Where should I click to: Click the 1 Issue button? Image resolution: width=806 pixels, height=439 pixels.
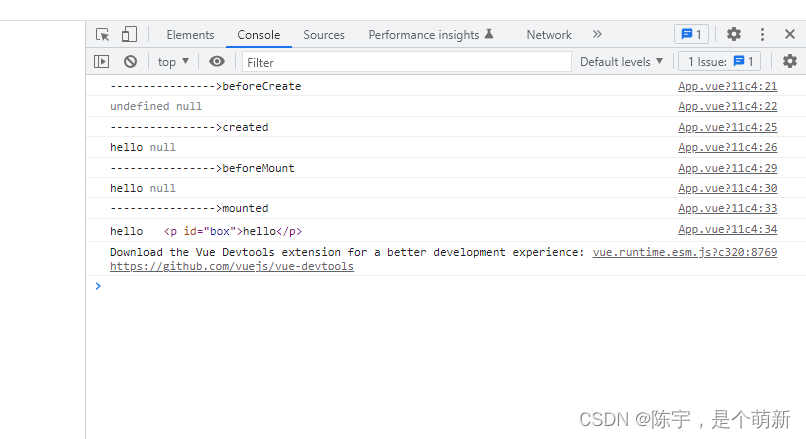(x=720, y=61)
